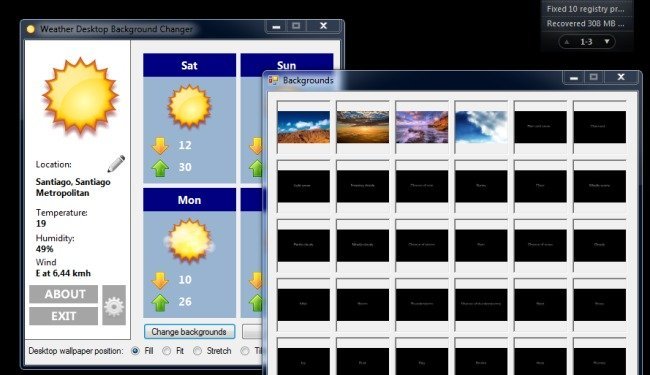This screenshot has height=375, width=650.
Task: Select the Fill wallpaper position
Action: point(135,351)
